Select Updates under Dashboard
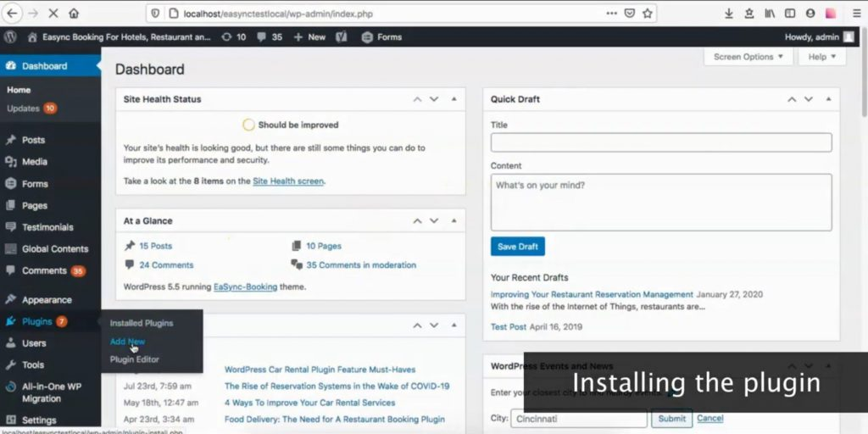Image resolution: width=868 pixels, height=434 pixels. (x=23, y=108)
